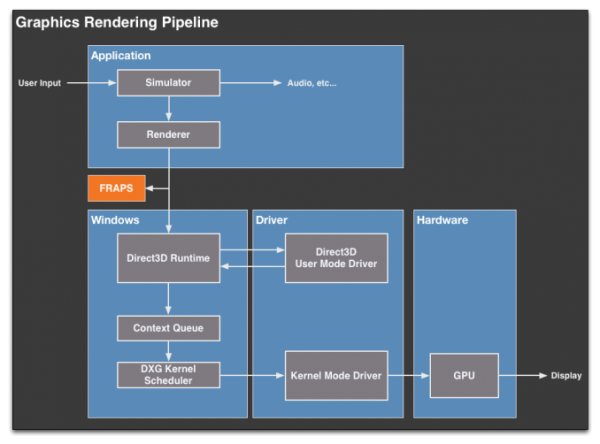Click the Display output label
The width and height of the screenshot is (600, 444).
565,375
